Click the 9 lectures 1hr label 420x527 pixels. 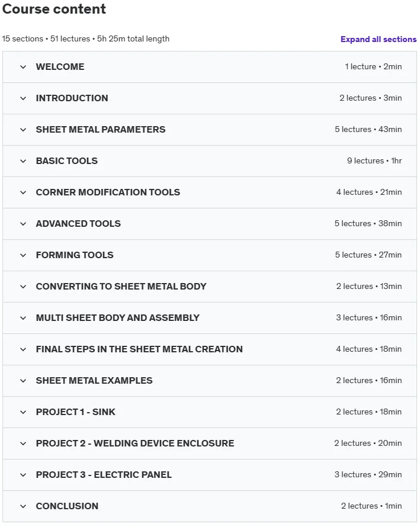click(374, 160)
